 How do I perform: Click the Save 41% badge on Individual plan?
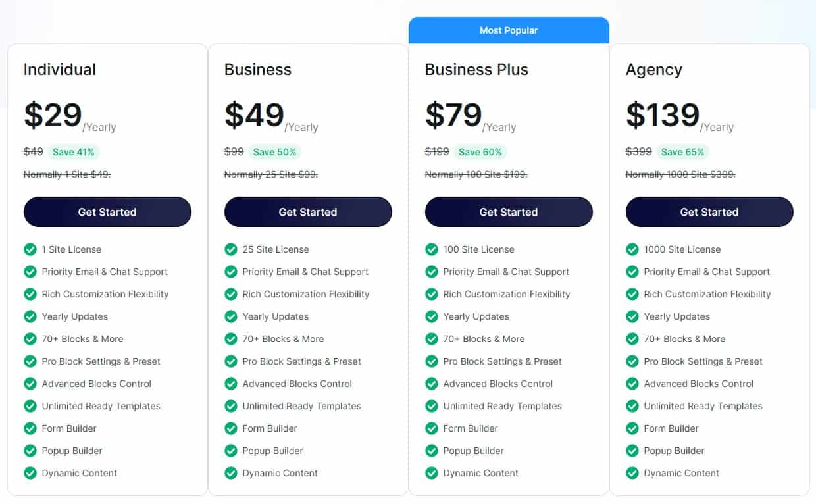coord(74,152)
